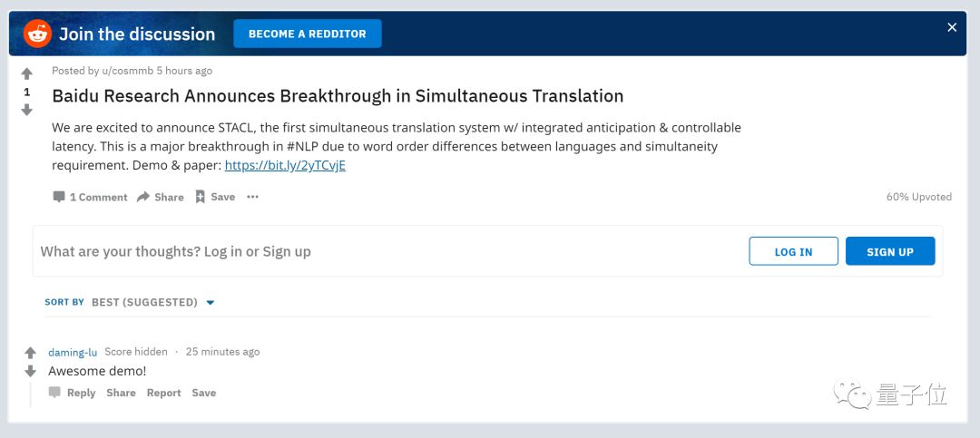Downvote daming-lu's comment

30,371
